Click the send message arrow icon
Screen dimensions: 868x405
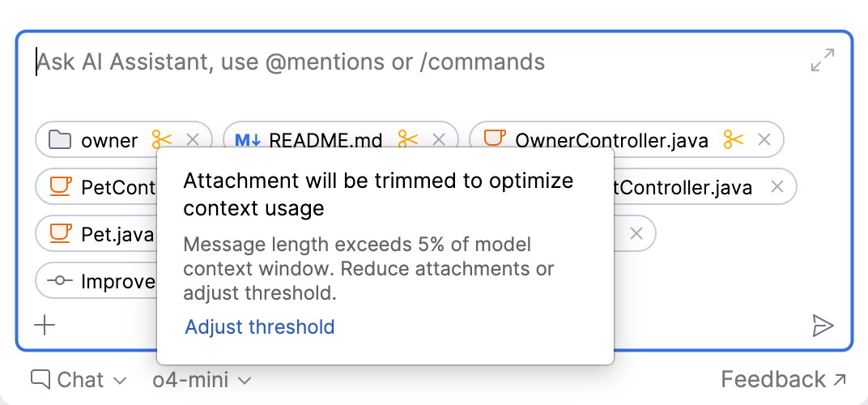pos(823,326)
